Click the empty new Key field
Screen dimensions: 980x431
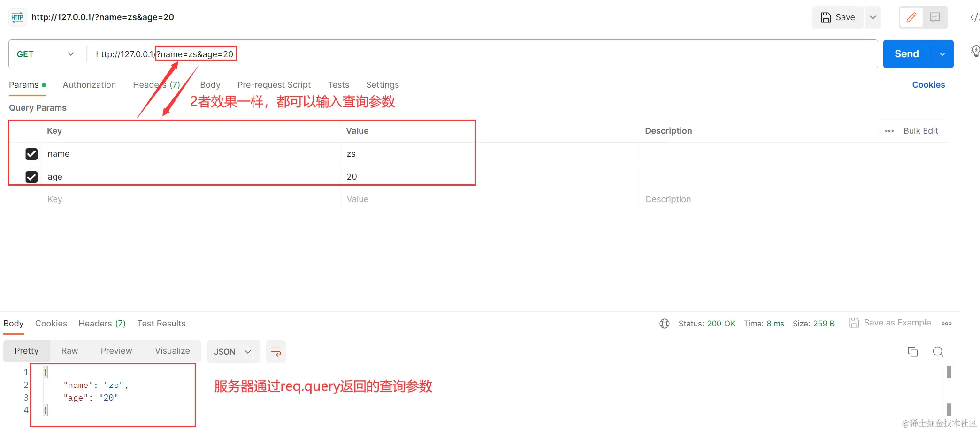[x=191, y=200]
